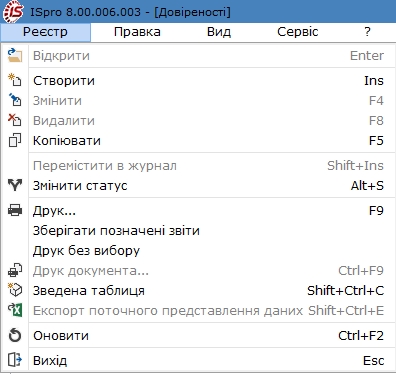This screenshot has height=374, width=396.
Task: Click the Excel export icon
Action: pyautogui.click(x=15, y=310)
